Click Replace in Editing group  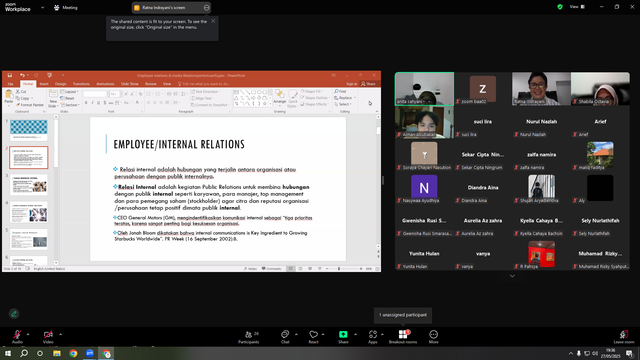point(345,98)
